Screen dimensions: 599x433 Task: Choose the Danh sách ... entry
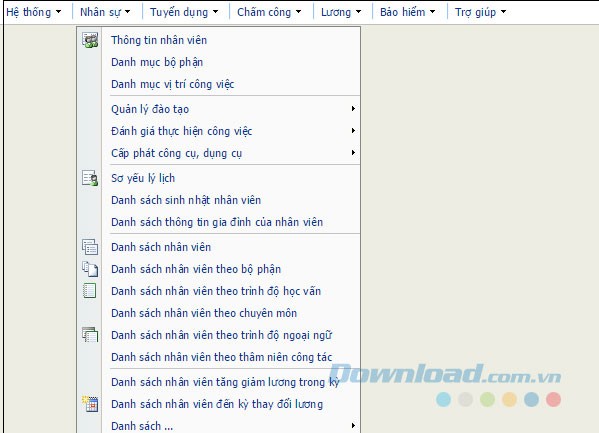pos(142,426)
